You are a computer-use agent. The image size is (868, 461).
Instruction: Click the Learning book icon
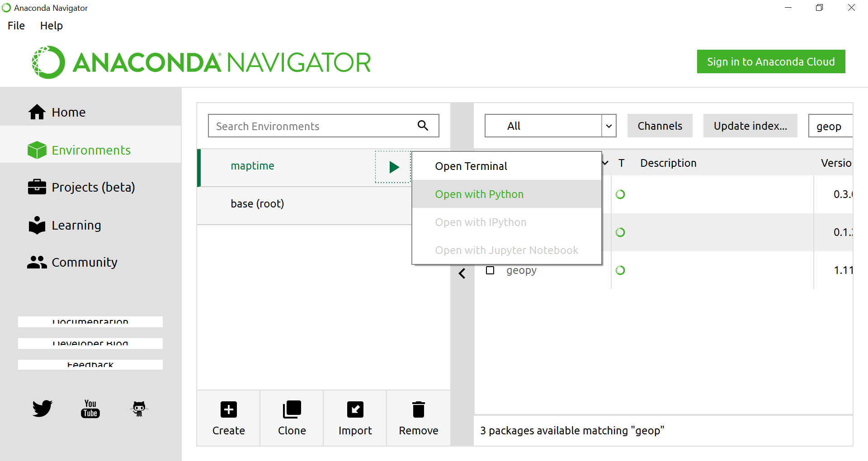(37, 225)
